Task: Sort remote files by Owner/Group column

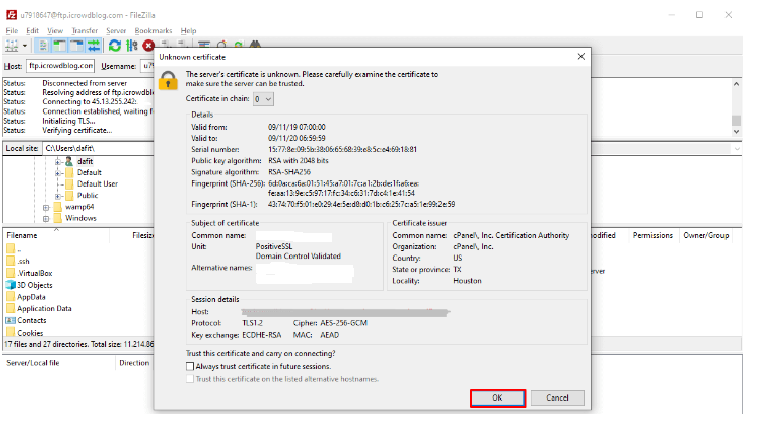Action: click(x=706, y=236)
